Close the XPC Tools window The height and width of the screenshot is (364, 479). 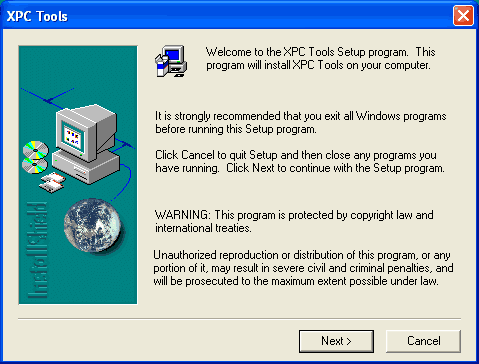[x=463, y=15]
